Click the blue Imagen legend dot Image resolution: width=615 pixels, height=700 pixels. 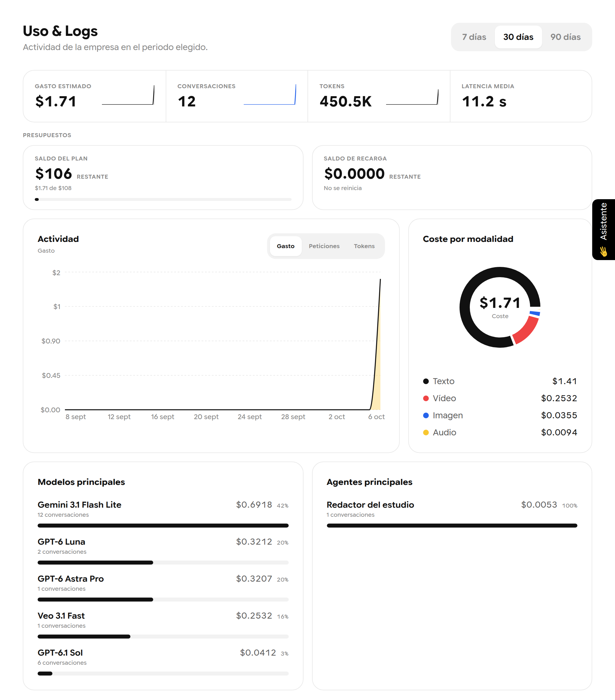coord(426,415)
